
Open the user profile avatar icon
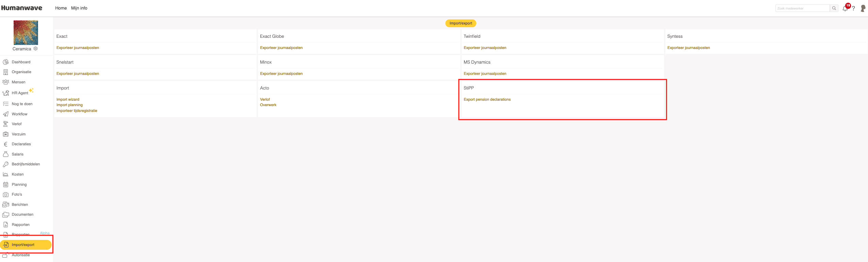coord(863,8)
